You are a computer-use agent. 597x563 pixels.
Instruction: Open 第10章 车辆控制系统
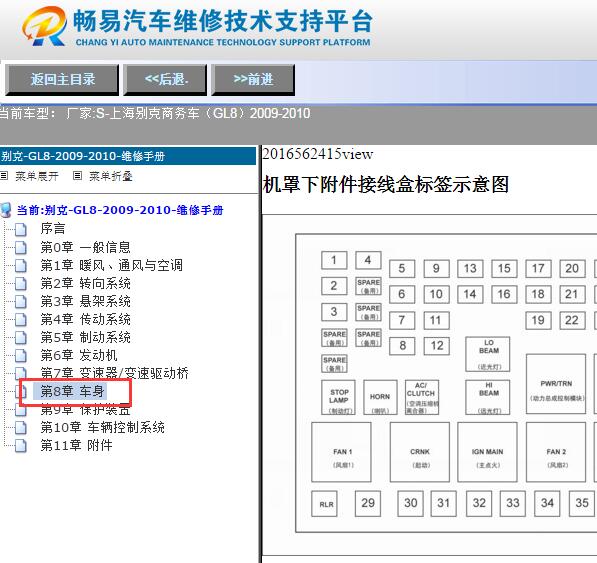(103, 427)
